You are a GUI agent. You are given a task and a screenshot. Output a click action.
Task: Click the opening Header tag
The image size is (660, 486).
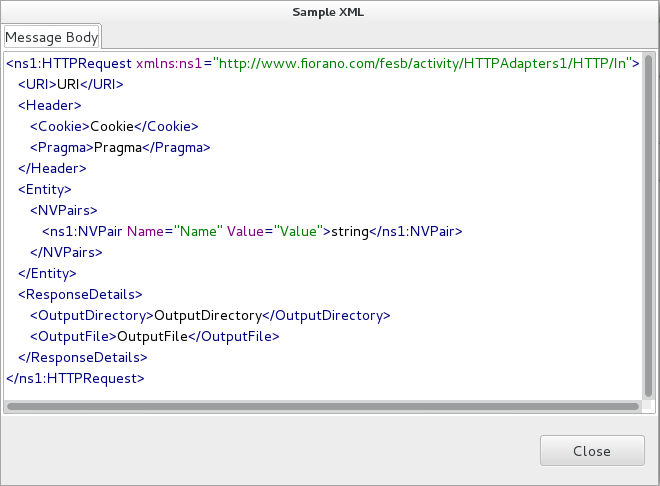click(49, 105)
